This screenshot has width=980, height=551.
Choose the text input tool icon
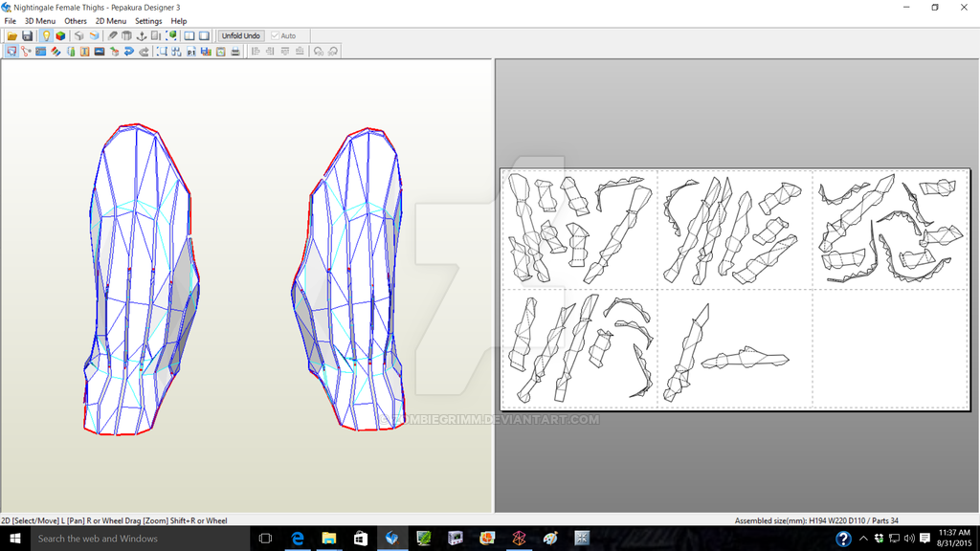coord(85,52)
